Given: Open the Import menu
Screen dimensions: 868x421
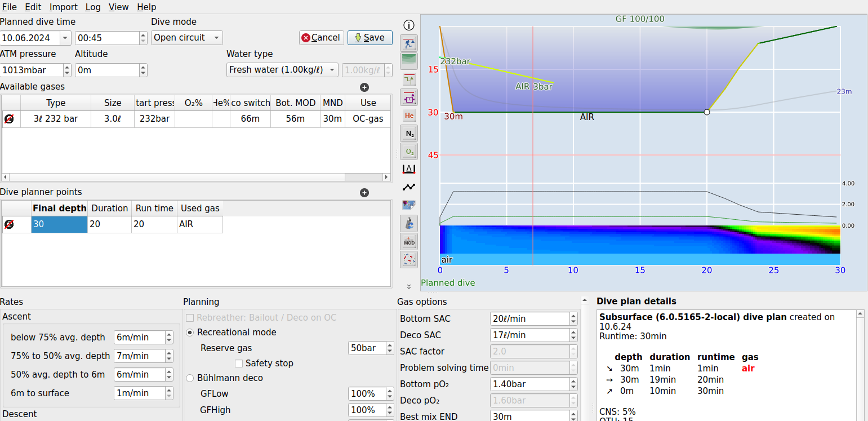Looking at the screenshot, I should tap(63, 7).
